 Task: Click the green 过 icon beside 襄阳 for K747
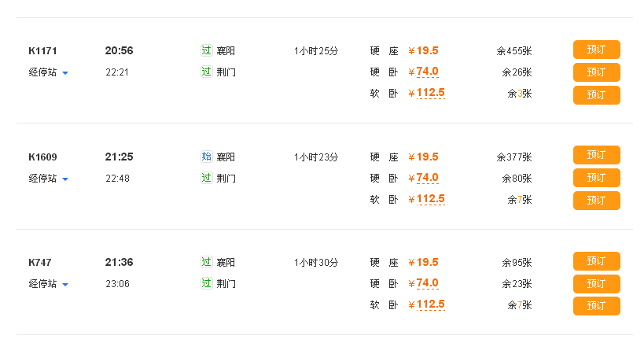coord(207,262)
